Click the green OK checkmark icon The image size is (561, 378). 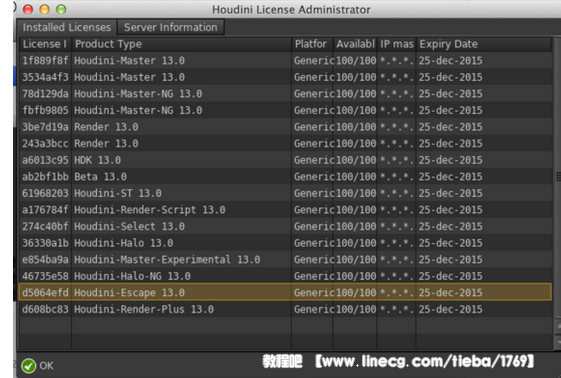28,365
